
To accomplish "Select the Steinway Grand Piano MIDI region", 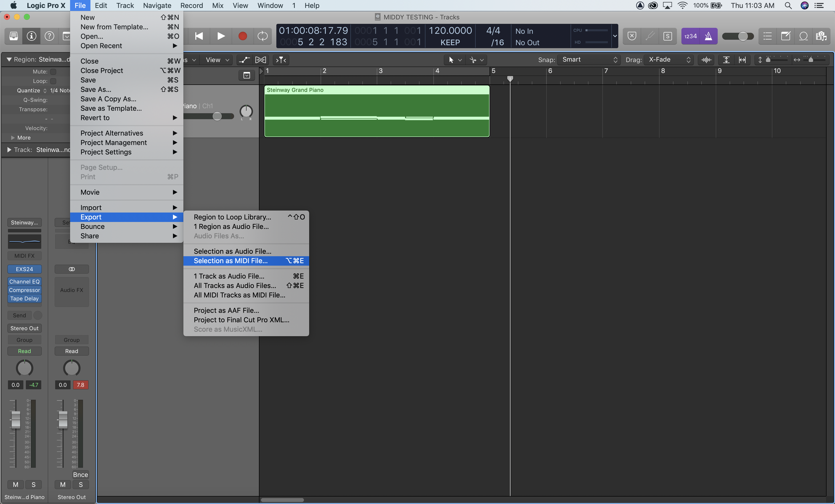I will 377,111.
